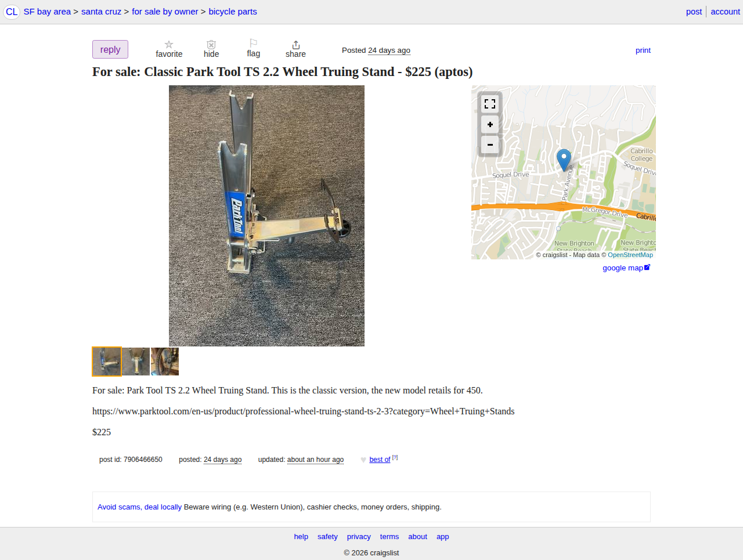The height and width of the screenshot is (560, 743).
Task: Click the print link
Action: (643, 50)
